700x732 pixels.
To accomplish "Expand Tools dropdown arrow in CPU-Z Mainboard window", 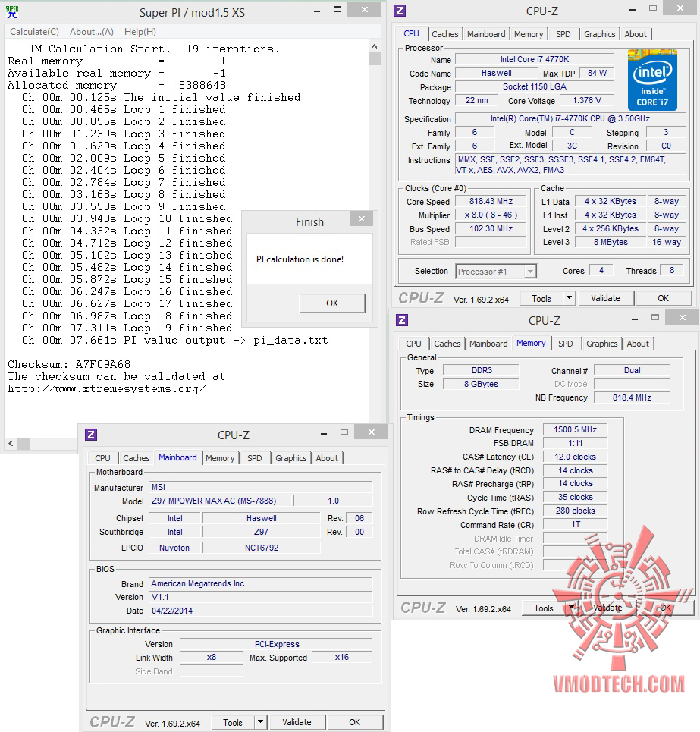I will (260, 723).
